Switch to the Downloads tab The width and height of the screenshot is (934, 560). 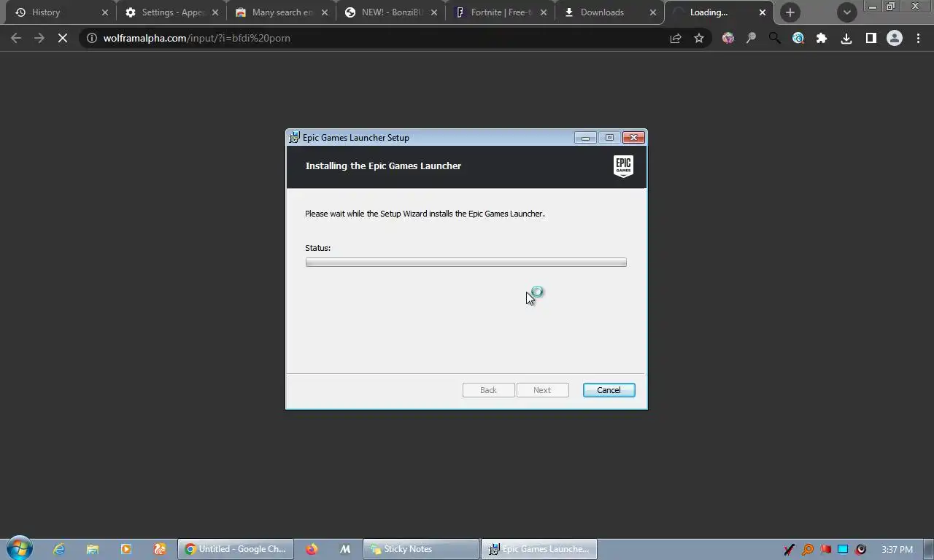click(610, 12)
